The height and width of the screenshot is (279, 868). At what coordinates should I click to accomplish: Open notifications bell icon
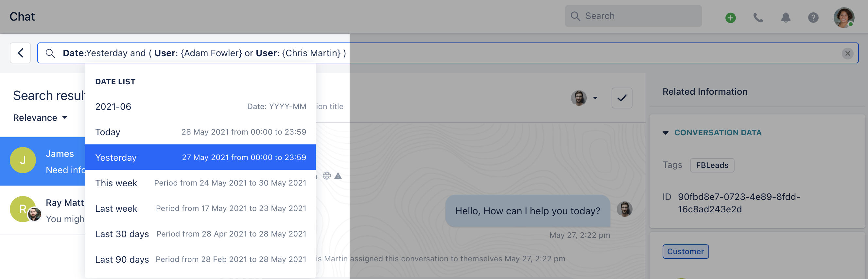click(x=786, y=18)
